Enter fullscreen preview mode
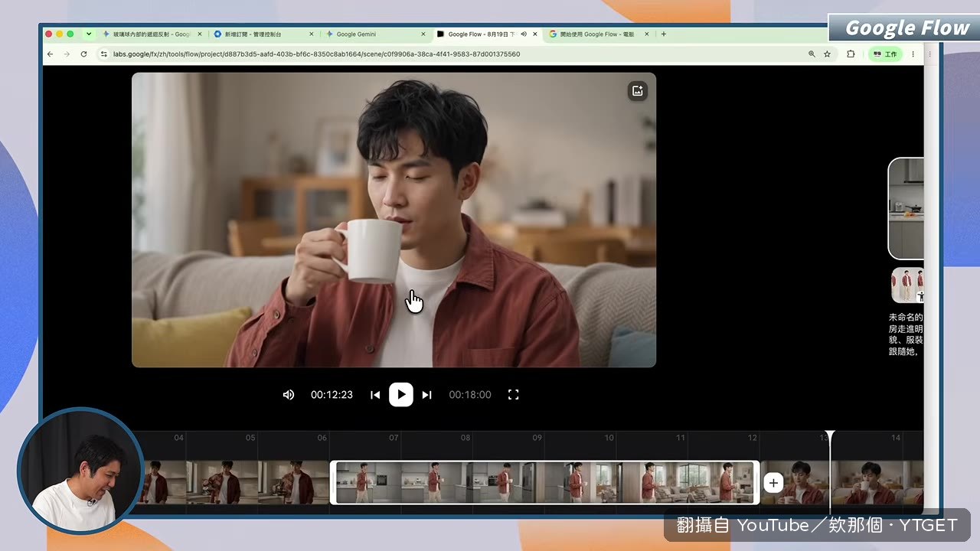The width and height of the screenshot is (980, 551). point(514,395)
